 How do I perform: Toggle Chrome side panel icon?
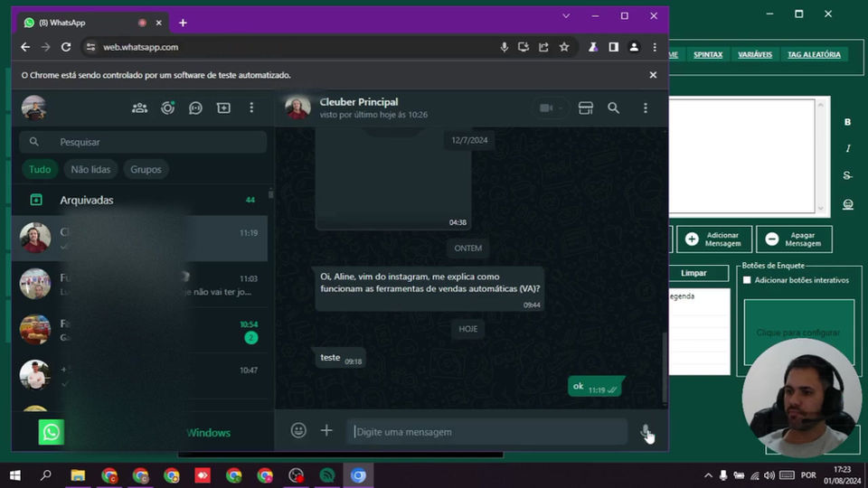[613, 47]
